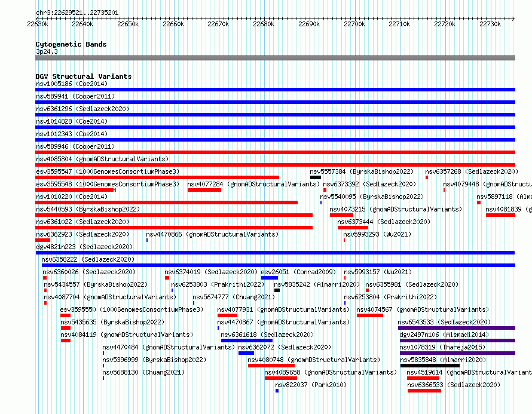Click nsv4470867 (gnomADStructuralVariants) label
This screenshot has height=414, width=532.
283,322
